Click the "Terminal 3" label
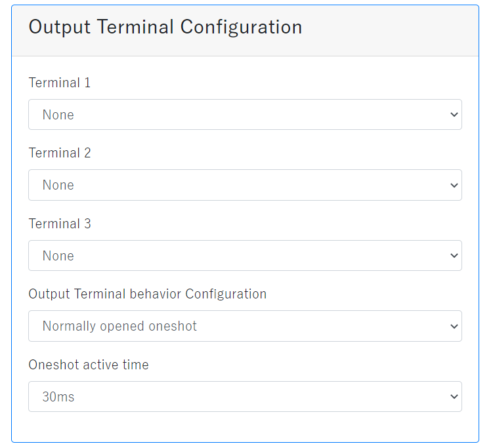The height and width of the screenshot is (448, 493). (60, 224)
